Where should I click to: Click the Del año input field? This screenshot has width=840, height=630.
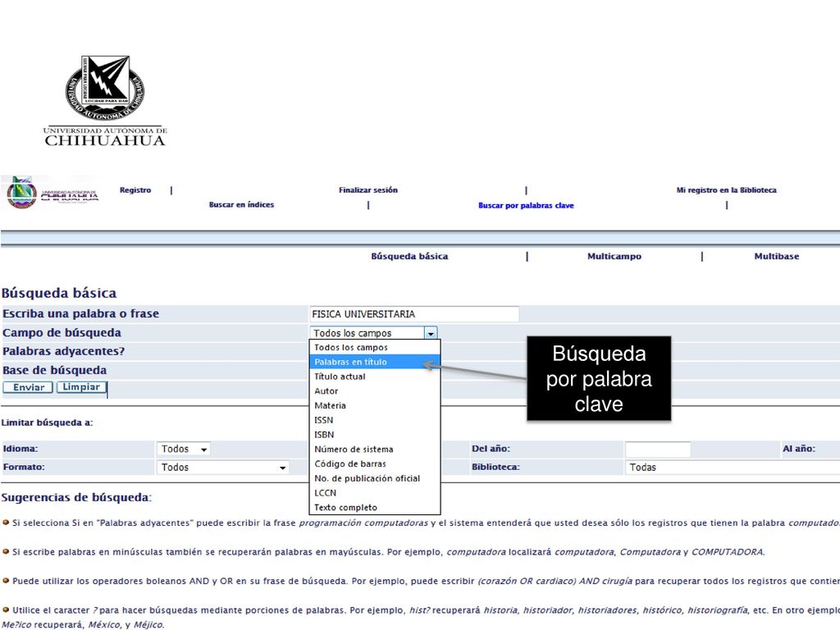pos(657,449)
